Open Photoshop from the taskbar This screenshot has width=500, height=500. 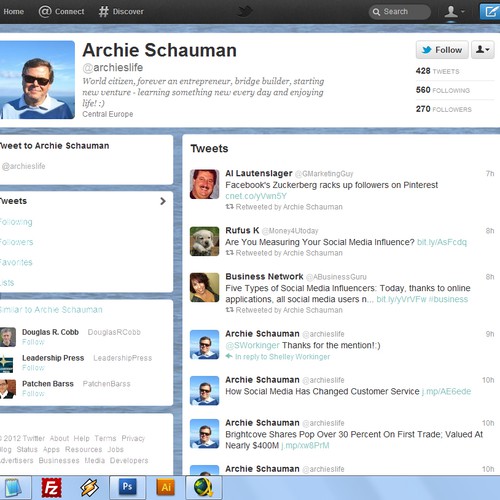[128, 487]
